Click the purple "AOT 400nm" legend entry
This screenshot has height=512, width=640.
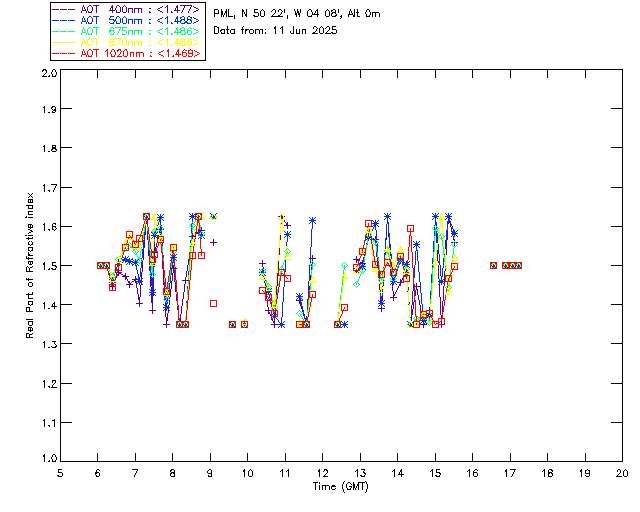point(126,9)
